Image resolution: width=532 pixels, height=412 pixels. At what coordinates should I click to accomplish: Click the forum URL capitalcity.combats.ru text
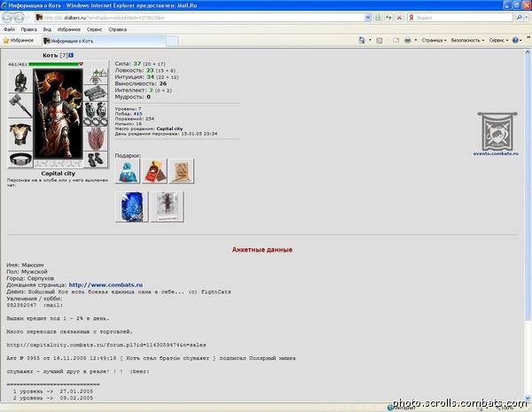point(106,345)
